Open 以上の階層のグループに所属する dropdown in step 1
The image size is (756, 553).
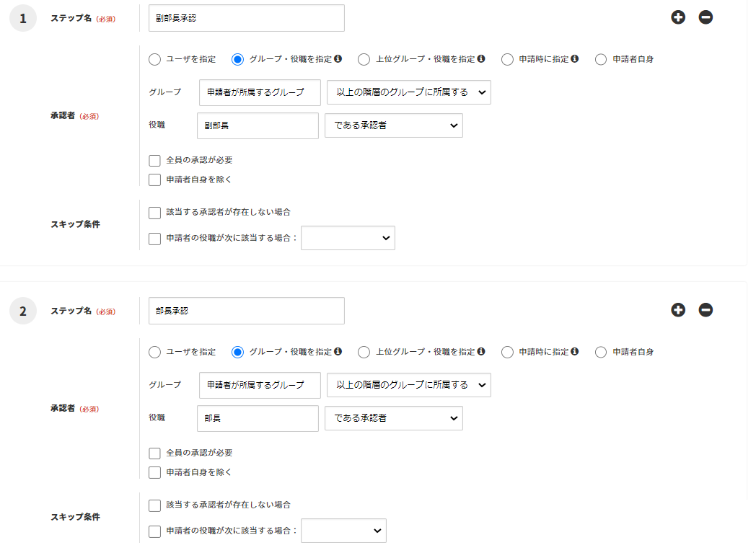tap(408, 92)
